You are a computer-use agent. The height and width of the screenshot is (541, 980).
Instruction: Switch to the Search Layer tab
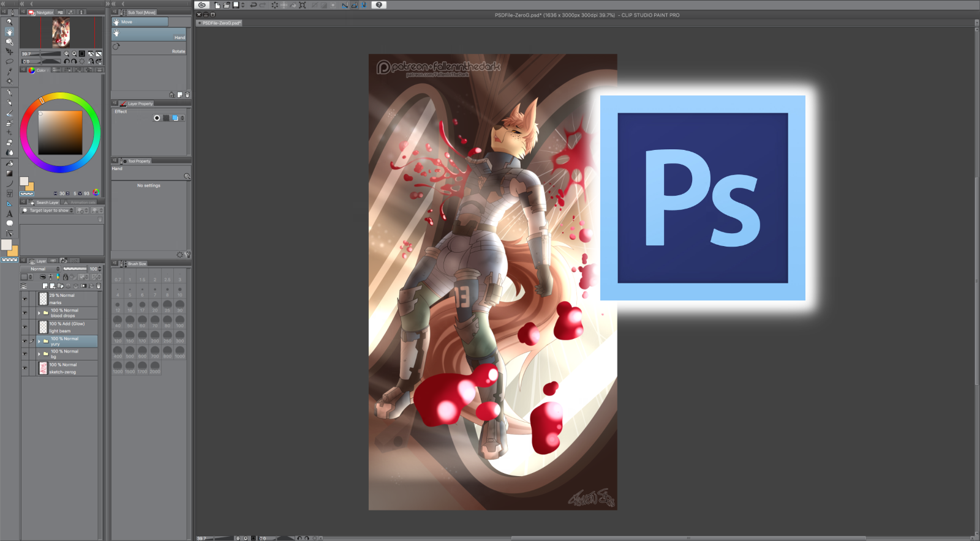tap(44, 203)
